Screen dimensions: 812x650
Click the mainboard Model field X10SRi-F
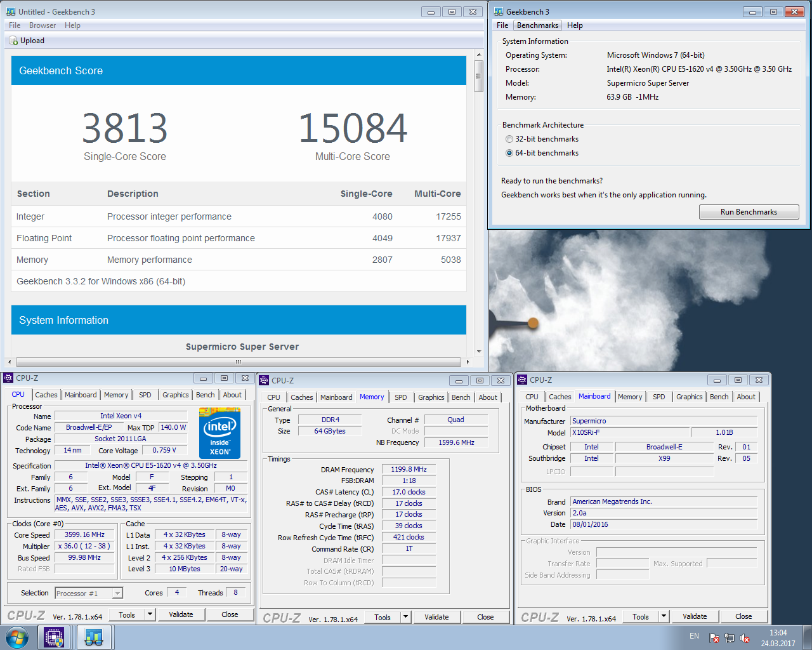[629, 432]
